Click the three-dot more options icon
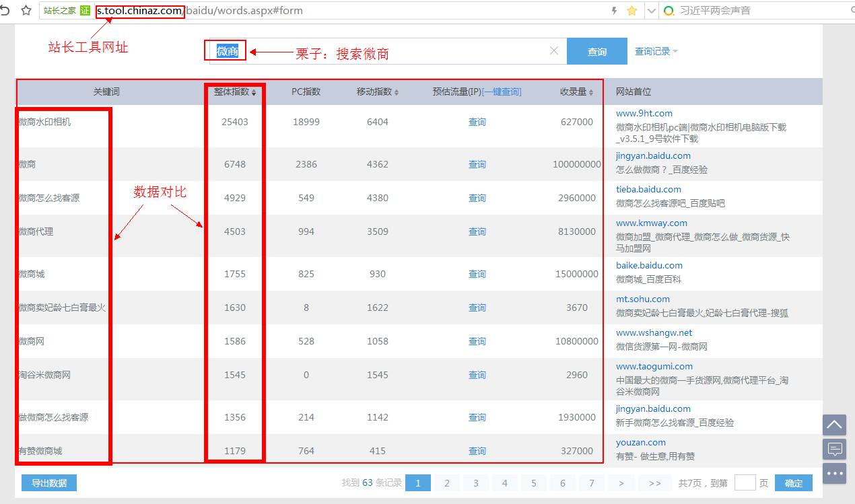Viewport: 855px width, 504px height. pyautogui.click(x=834, y=474)
